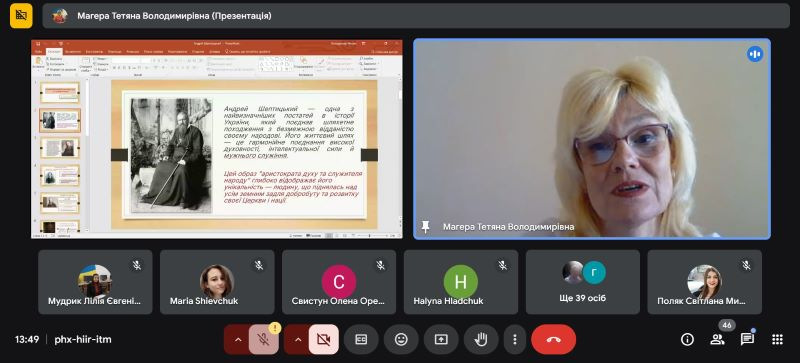Click the red Leave call button

[x=554, y=340]
